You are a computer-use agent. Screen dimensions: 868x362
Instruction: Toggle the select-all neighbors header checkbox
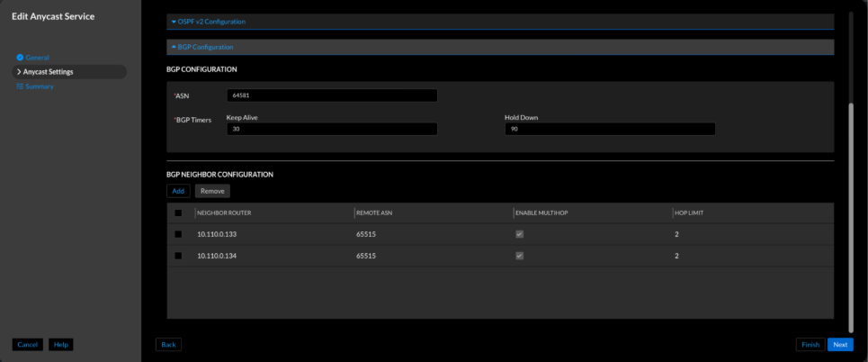(x=178, y=213)
